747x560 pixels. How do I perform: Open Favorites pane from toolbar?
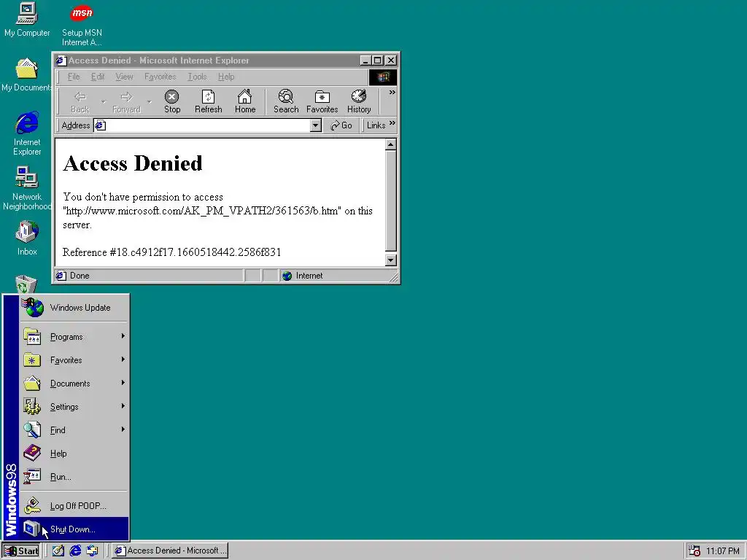322,102
